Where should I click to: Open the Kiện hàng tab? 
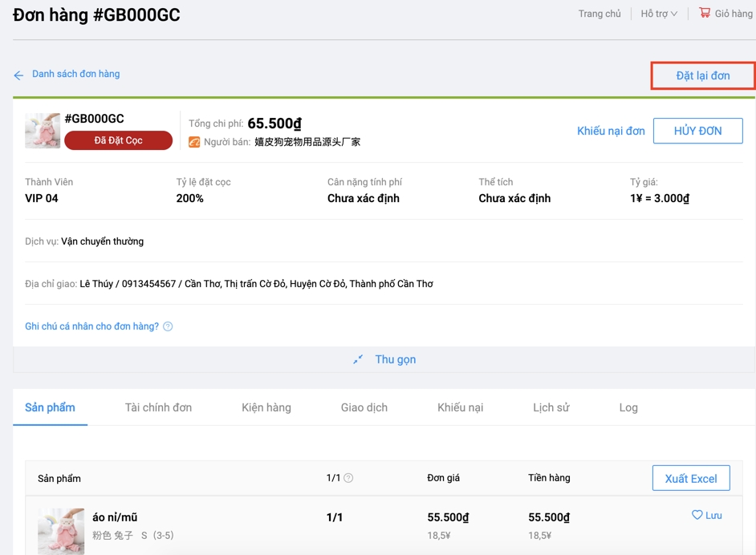pyautogui.click(x=266, y=407)
